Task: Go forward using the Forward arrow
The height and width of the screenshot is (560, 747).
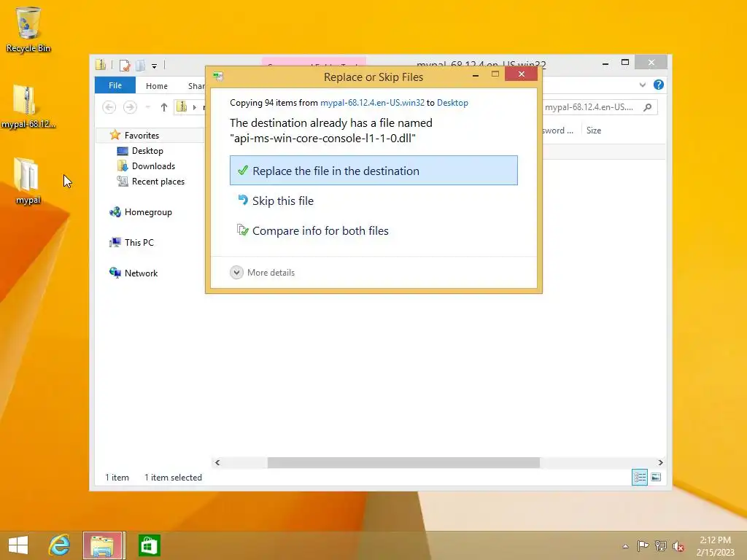Action: pyautogui.click(x=130, y=107)
